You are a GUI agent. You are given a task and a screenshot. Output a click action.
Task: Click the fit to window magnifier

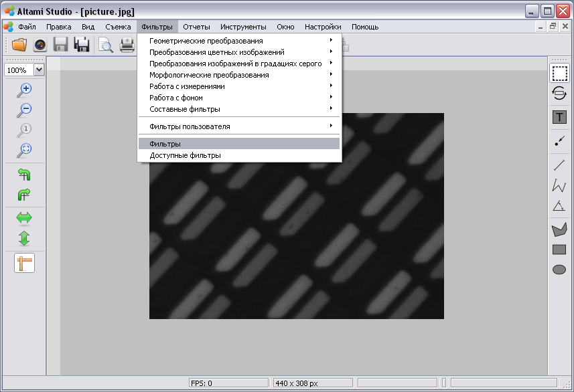24,151
